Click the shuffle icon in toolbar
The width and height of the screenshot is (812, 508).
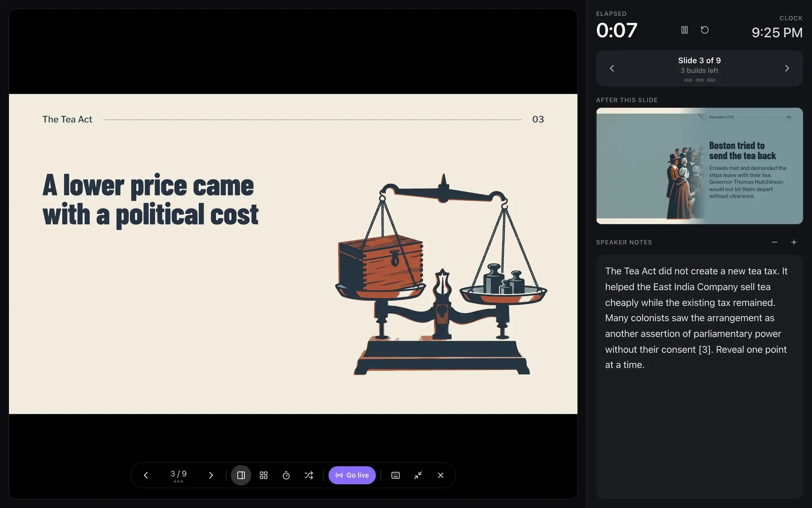(309, 475)
